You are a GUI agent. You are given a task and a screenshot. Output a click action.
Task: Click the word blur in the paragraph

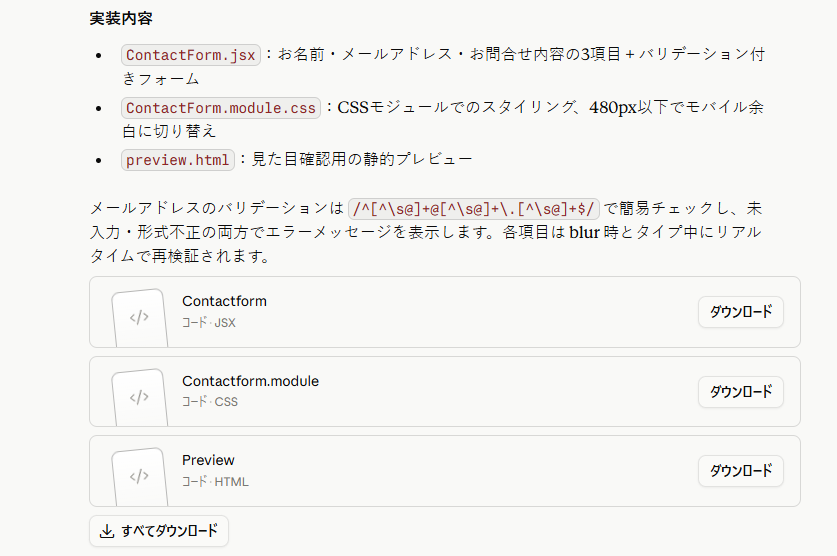point(585,233)
